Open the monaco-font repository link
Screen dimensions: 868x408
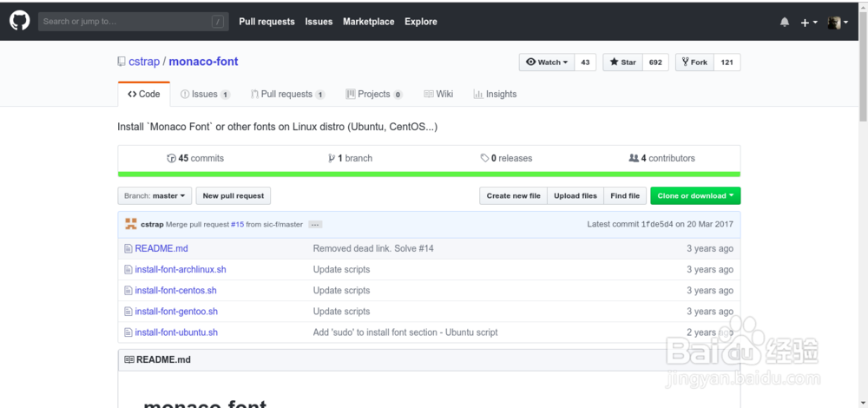pyautogui.click(x=203, y=62)
